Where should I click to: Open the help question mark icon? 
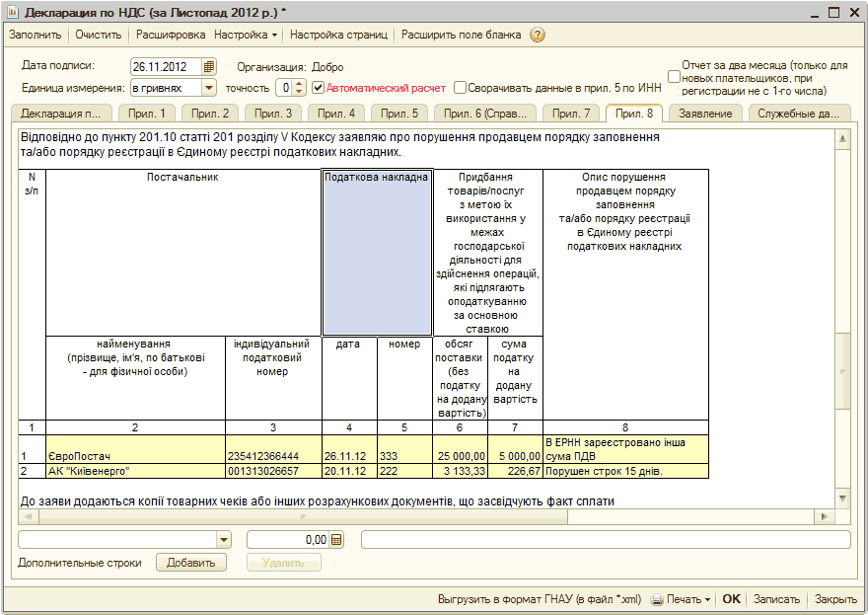click(537, 35)
